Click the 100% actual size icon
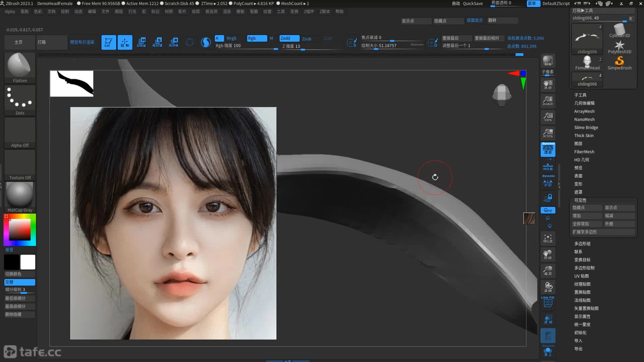Image resolution: width=644 pixels, height=362 pixels. tap(548, 117)
